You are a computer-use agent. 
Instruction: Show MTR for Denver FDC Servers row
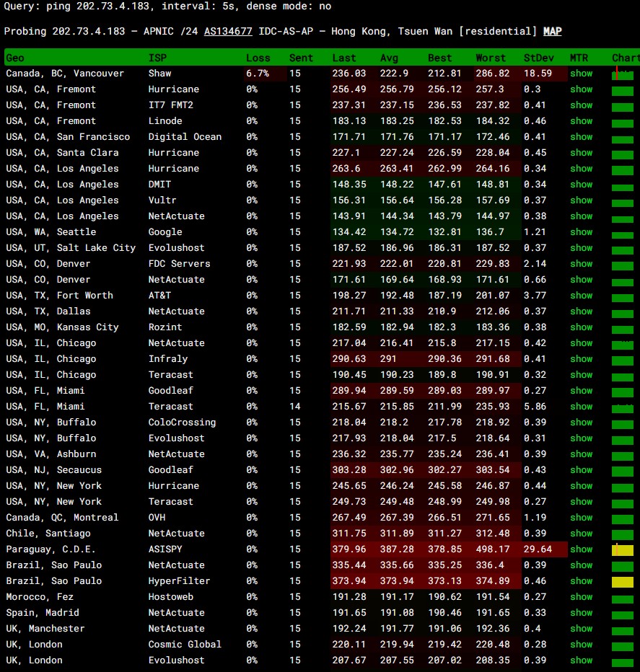(582, 264)
